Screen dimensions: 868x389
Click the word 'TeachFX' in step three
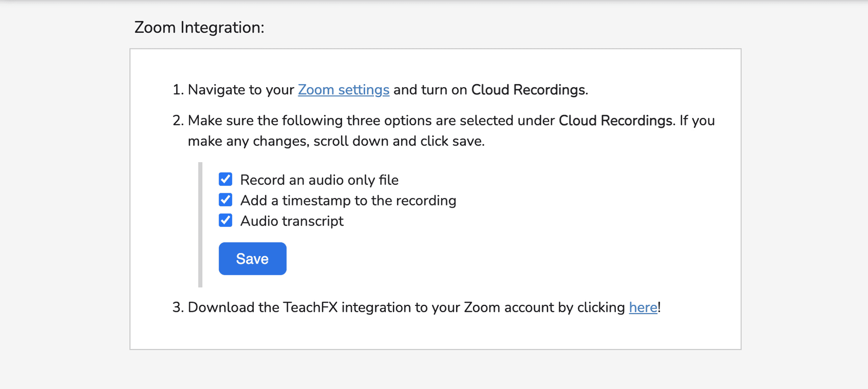click(x=310, y=307)
